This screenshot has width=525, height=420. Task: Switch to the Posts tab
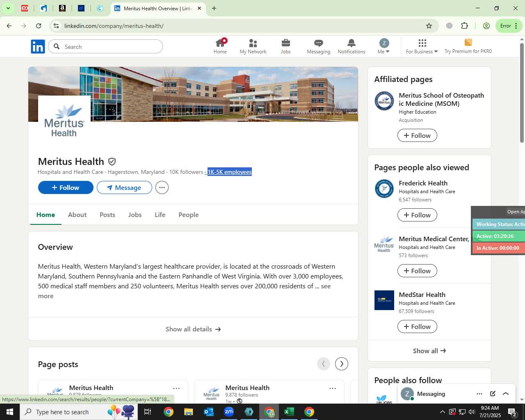107,215
